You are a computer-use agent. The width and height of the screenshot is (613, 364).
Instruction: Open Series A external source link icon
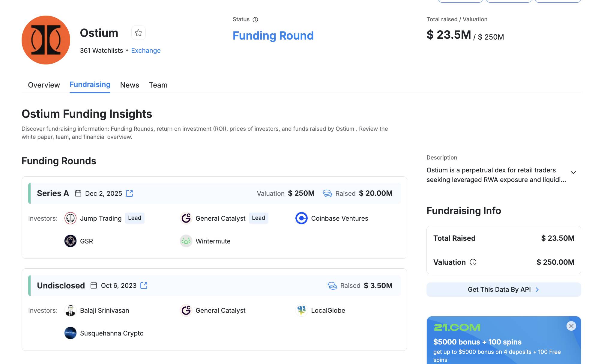[130, 193]
